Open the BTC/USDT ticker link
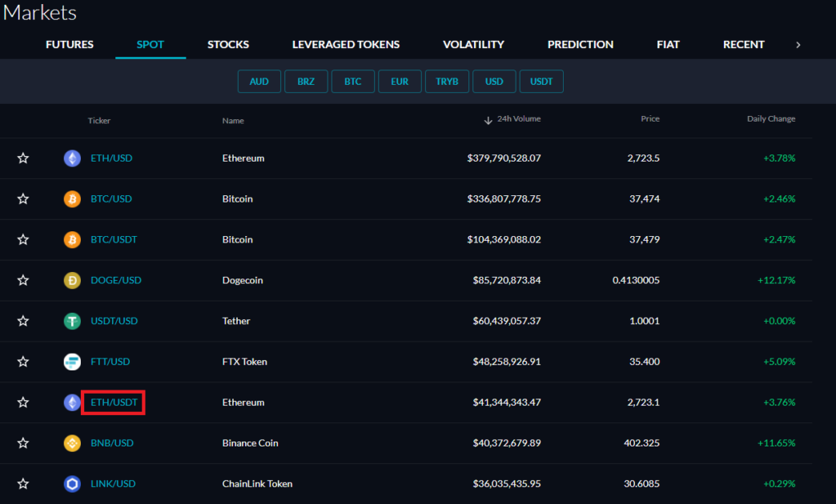Screen dimensions: 836x504 (114, 240)
